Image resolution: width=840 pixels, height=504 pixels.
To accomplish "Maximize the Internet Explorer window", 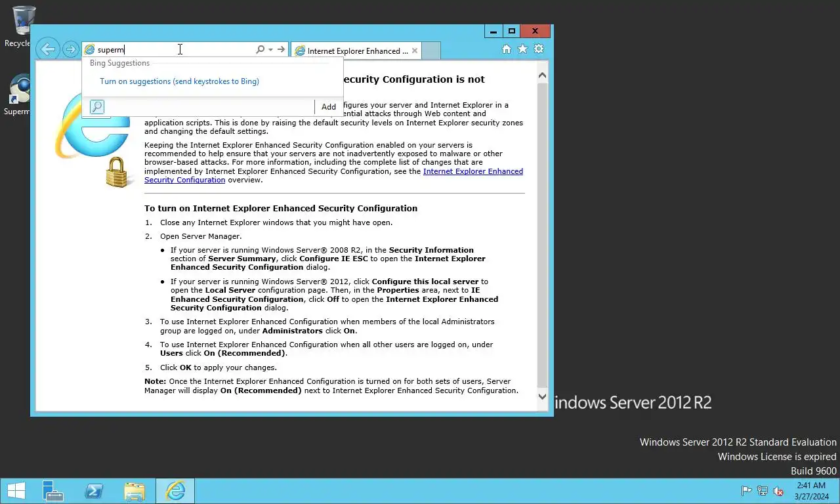I will (x=512, y=31).
